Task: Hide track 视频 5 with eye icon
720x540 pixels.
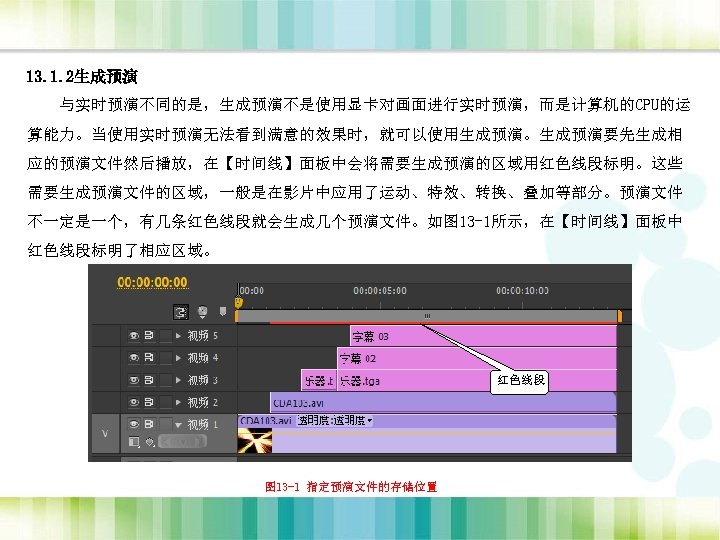Action: 134,336
